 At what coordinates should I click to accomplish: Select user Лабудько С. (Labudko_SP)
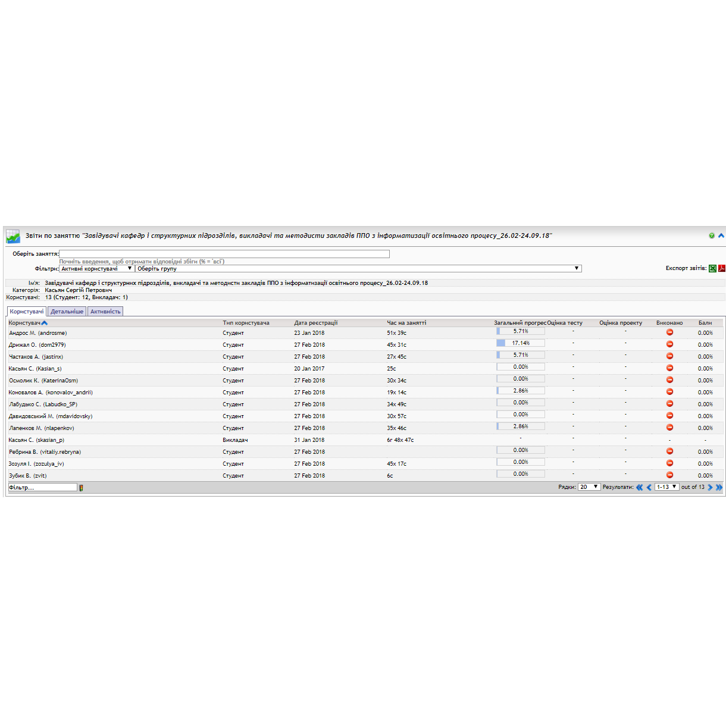[43, 404]
